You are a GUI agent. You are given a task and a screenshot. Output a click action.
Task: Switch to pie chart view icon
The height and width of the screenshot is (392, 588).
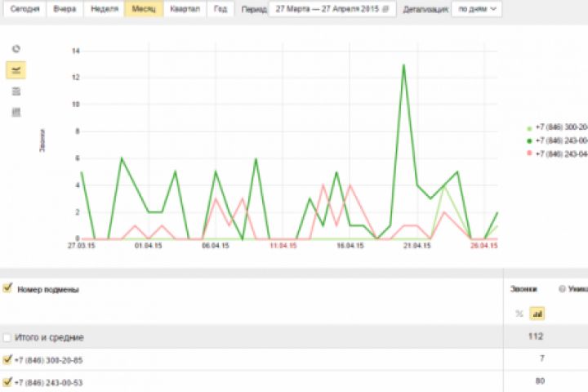coord(16,49)
